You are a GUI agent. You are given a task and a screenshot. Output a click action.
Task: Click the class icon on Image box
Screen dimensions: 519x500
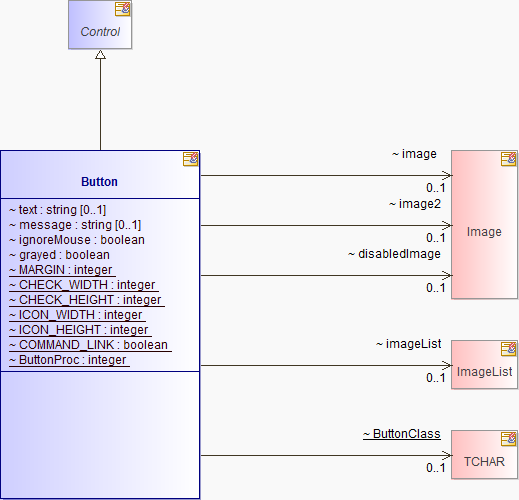(x=508, y=159)
